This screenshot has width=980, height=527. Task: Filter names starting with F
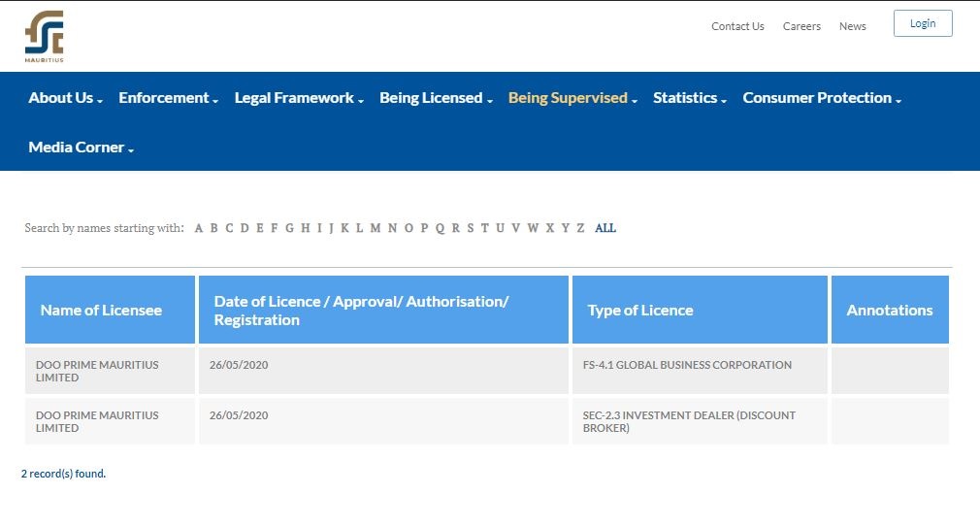click(274, 228)
